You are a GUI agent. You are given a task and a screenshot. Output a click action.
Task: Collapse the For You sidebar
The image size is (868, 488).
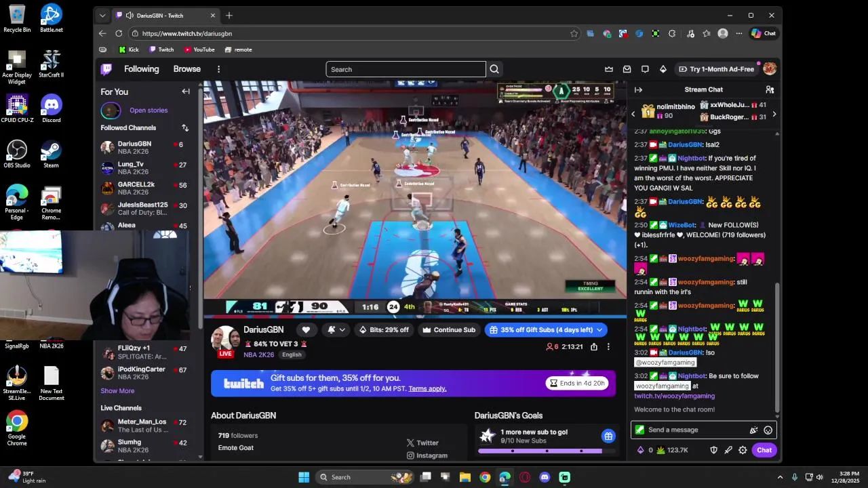186,91
